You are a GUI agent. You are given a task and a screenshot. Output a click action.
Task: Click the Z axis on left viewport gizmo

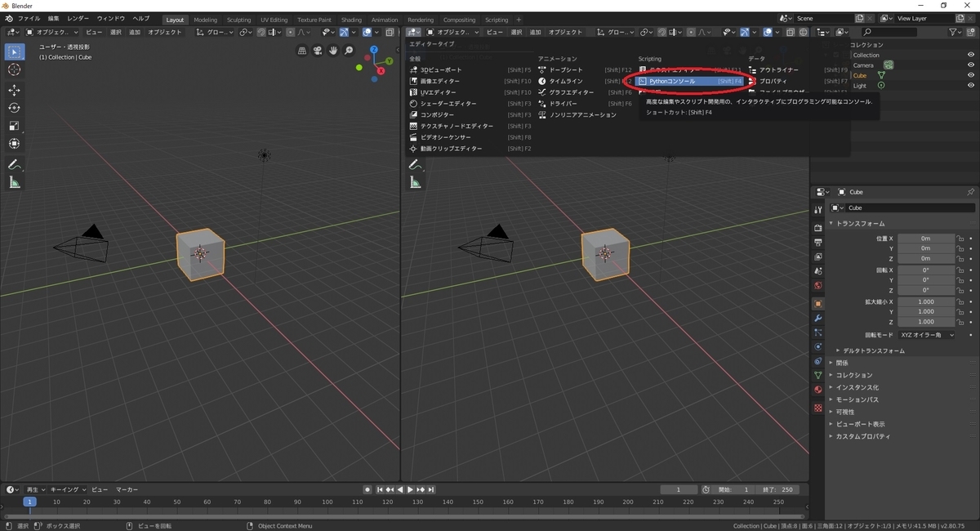pos(374,50)
